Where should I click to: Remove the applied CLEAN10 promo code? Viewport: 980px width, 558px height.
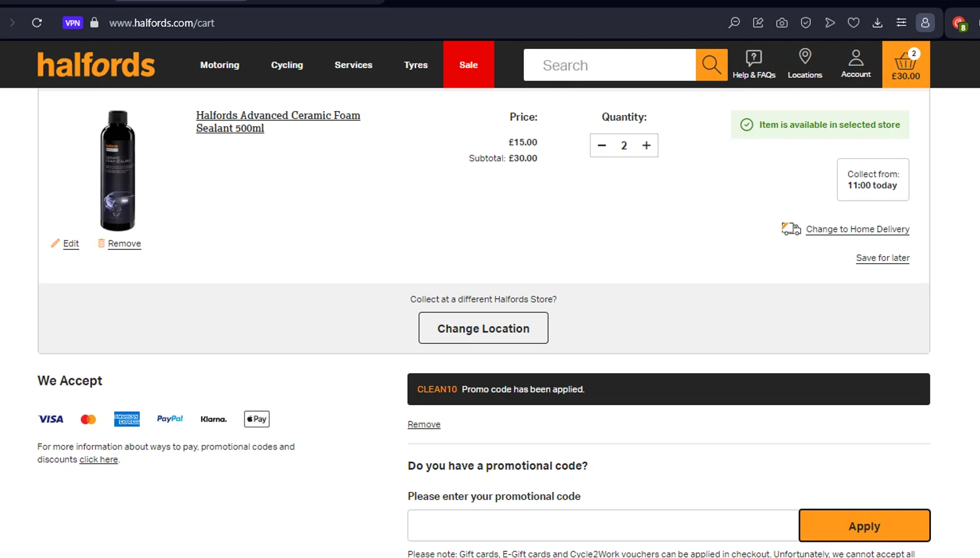[x=424, y=424]
